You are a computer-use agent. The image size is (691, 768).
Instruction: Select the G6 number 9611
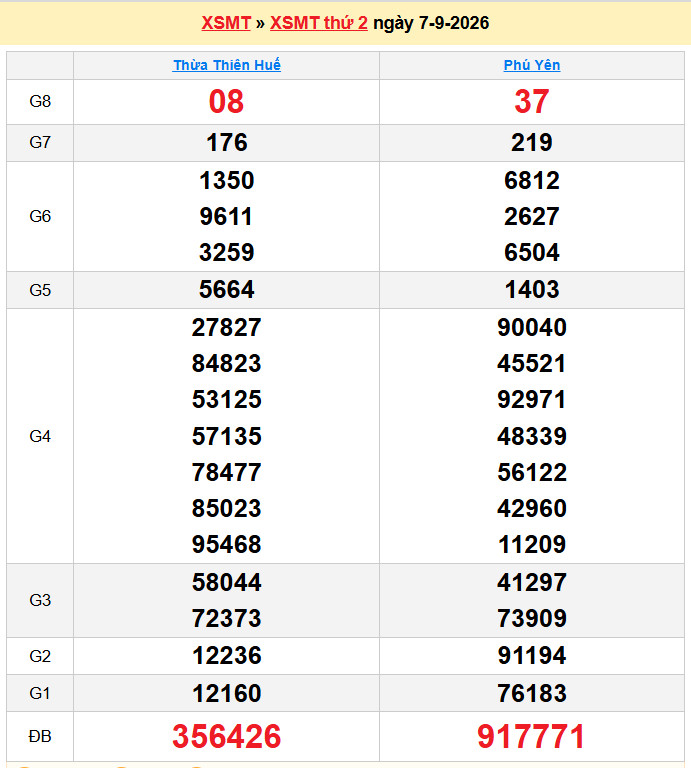(226, 216)
